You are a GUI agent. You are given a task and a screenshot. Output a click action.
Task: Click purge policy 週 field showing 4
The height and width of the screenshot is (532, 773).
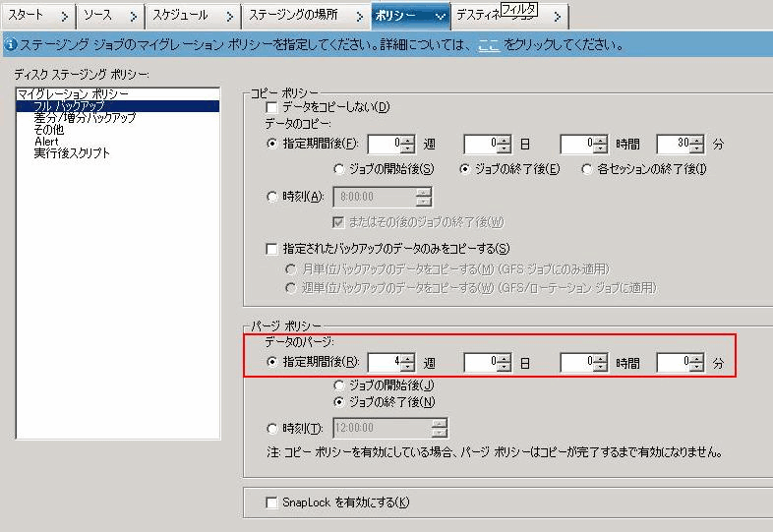click(x=385, y=363)
